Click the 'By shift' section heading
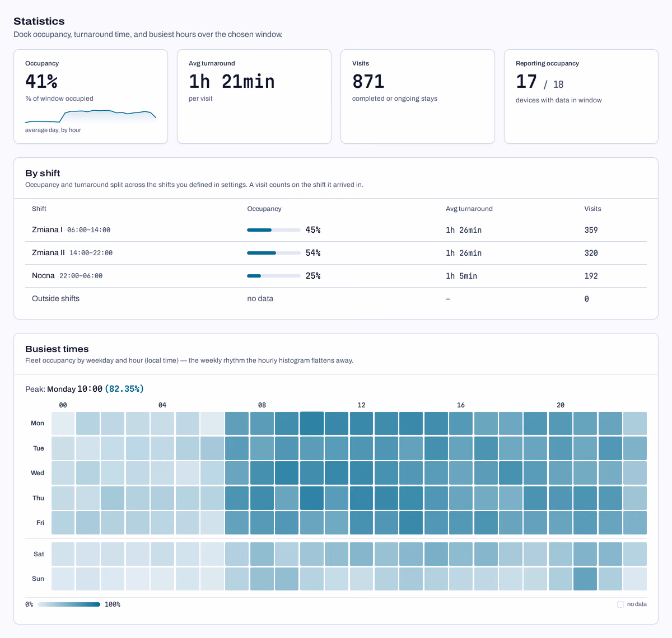The height and width of the screenshot is (638, 672). (x=43, y=173)
